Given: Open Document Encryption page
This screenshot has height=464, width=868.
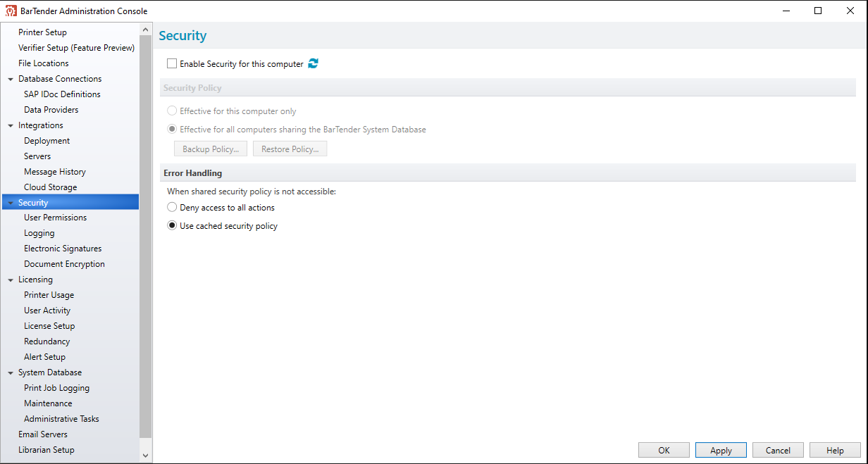Looking at the screenshot, I should 64,264.
